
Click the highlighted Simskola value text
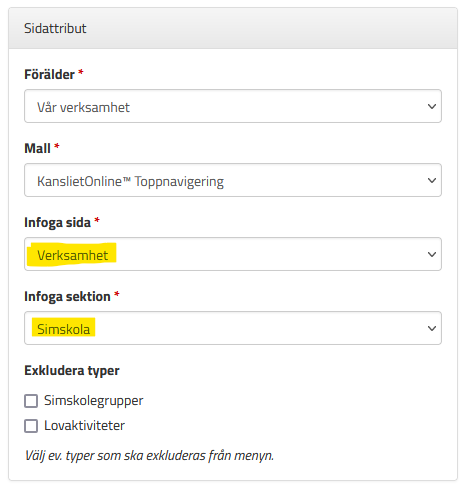(63, 329)
